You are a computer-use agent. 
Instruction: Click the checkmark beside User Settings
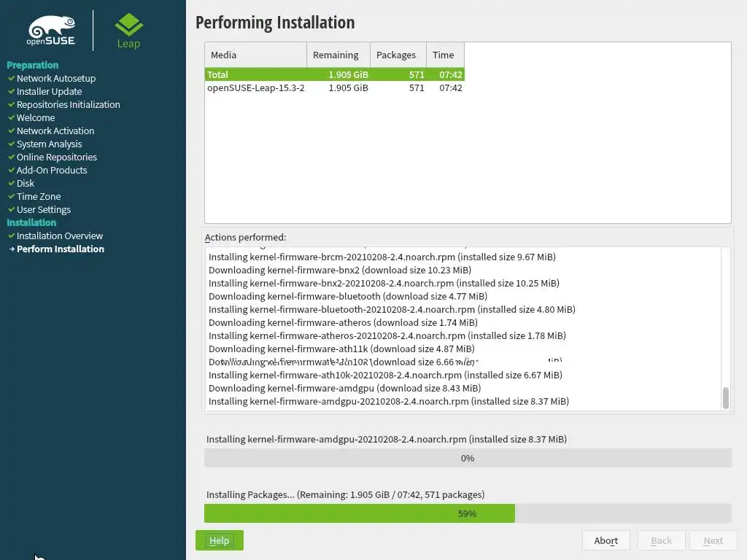tap(11, 209)
